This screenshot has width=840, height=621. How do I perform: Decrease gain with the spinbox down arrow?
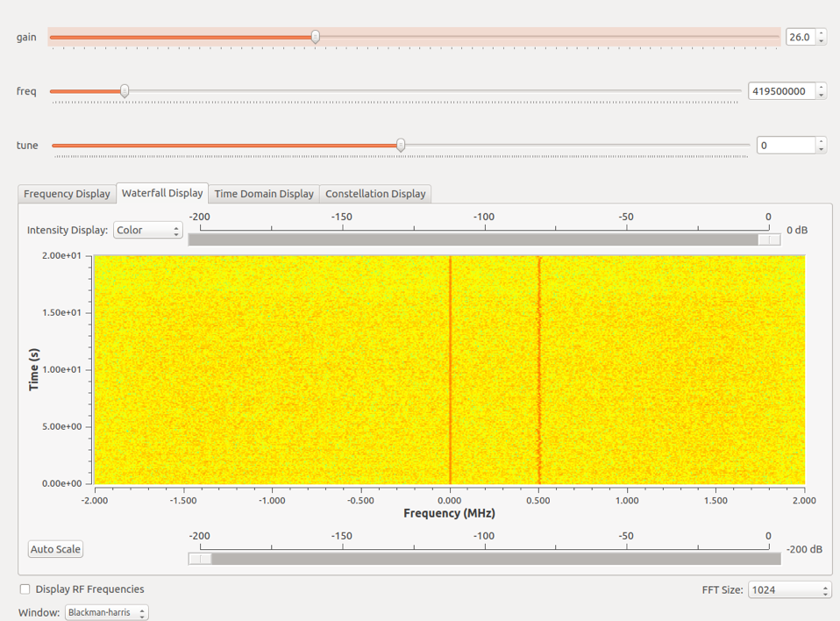(822, 41)
